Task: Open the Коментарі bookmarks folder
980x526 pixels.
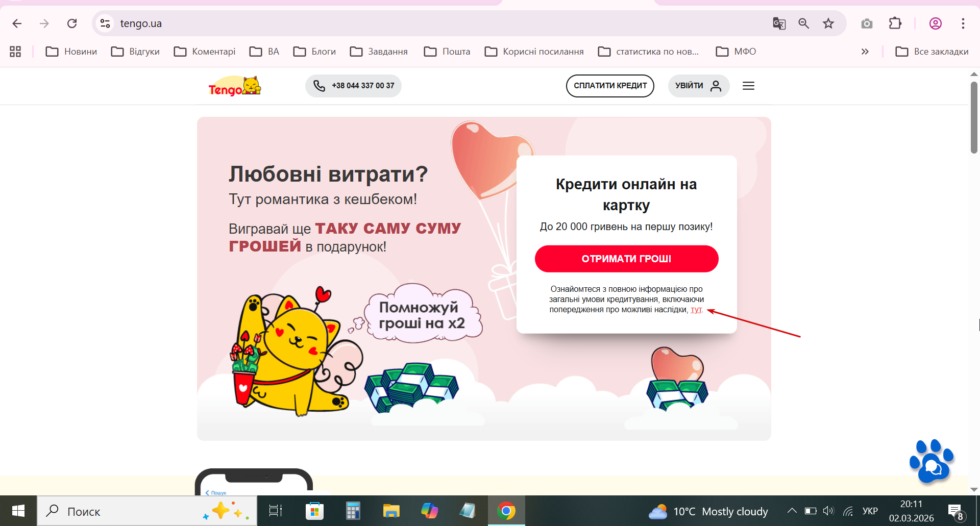Action: (x=205, y=52)
